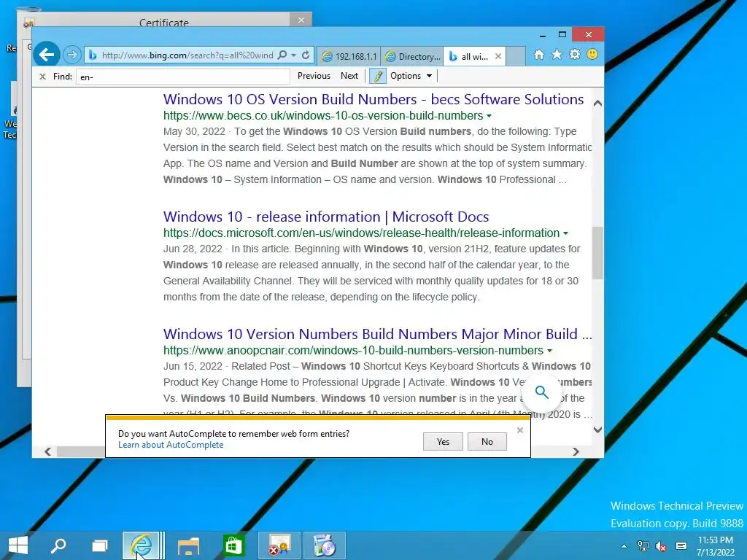Click the vertical scrollbar thumb
Viewport: 747px width, 560px height.
[597, 253]
